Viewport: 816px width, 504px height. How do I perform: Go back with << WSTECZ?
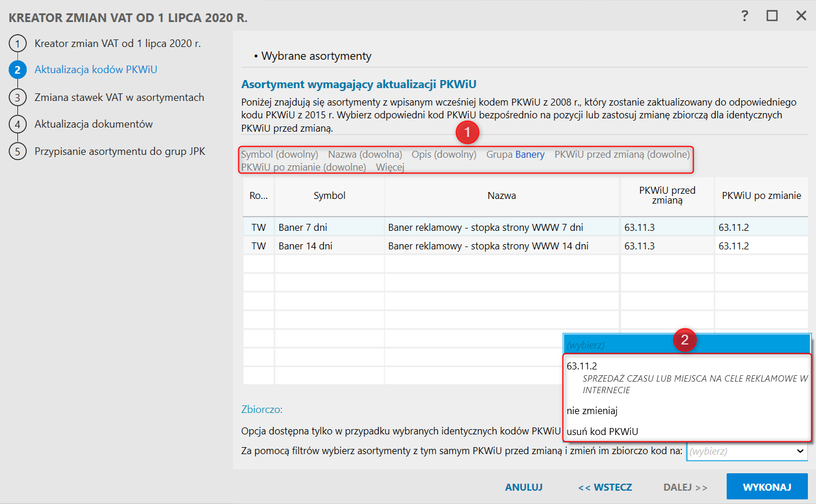605,487
